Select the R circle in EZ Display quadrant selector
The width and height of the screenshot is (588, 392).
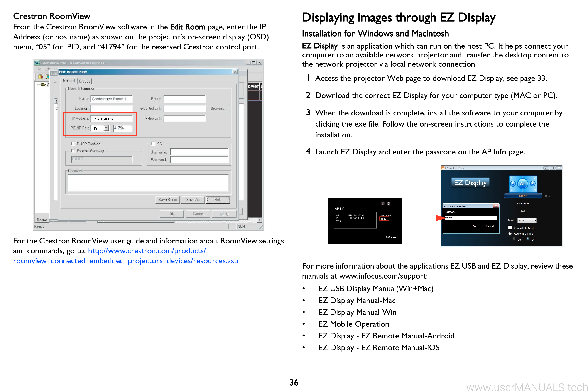click(x=532, y=184)
